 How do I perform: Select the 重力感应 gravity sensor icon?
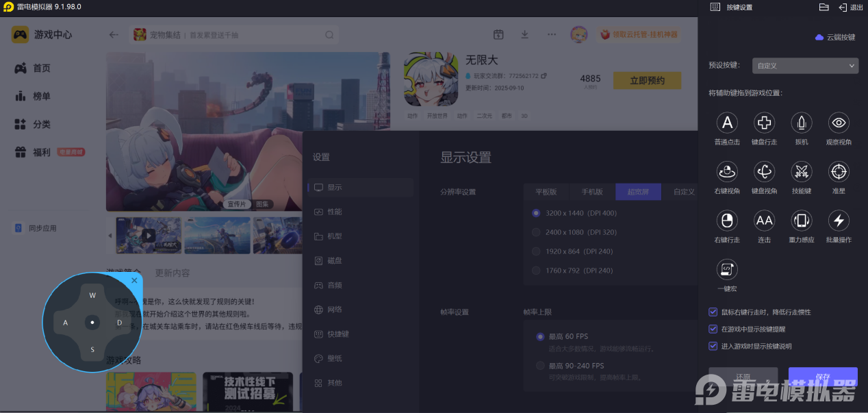(x=802, y=221)
